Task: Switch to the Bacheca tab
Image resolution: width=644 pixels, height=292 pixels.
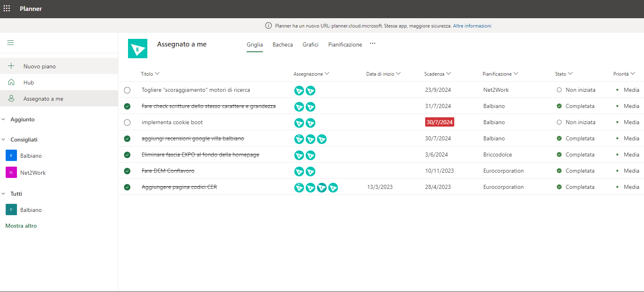Action: click(283, 44)
